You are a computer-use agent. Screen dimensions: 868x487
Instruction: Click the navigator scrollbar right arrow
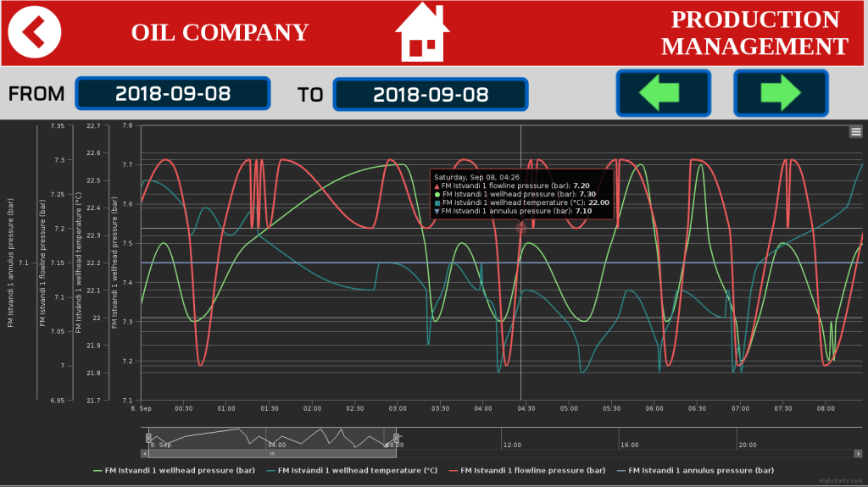point(860,454)
